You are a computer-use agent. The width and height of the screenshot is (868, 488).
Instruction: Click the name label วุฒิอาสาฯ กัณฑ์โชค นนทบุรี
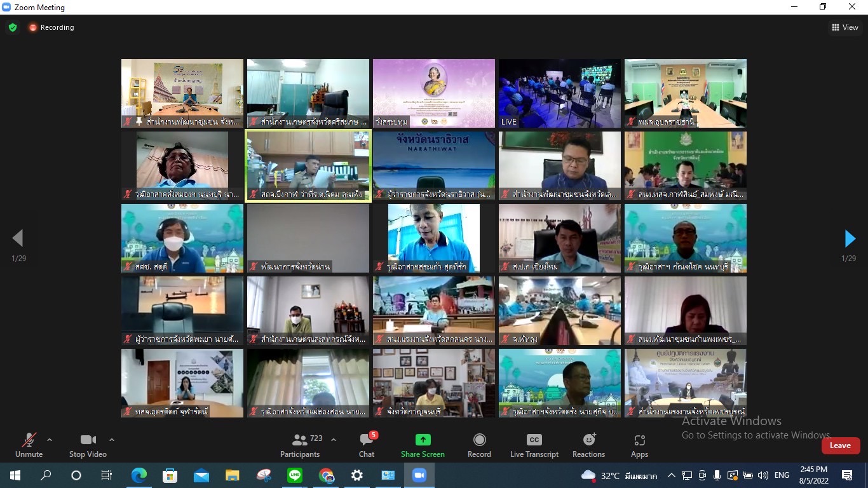point(684,266)
